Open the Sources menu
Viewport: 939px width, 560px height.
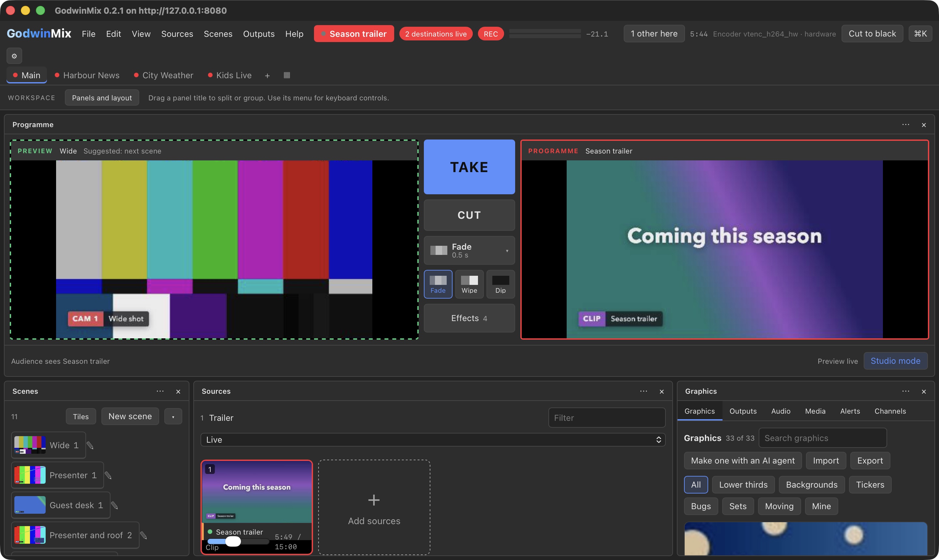pyautogui.click(x=177, y=34)
